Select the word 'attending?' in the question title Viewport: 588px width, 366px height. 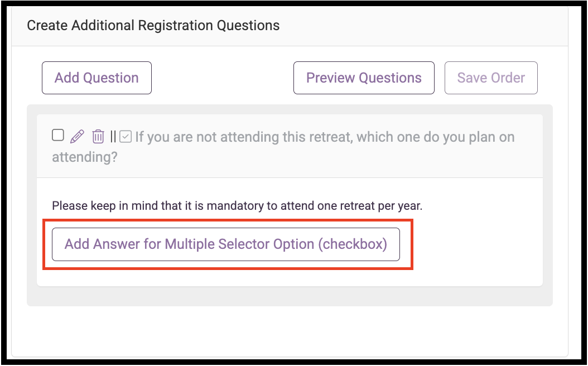[85, 157]
